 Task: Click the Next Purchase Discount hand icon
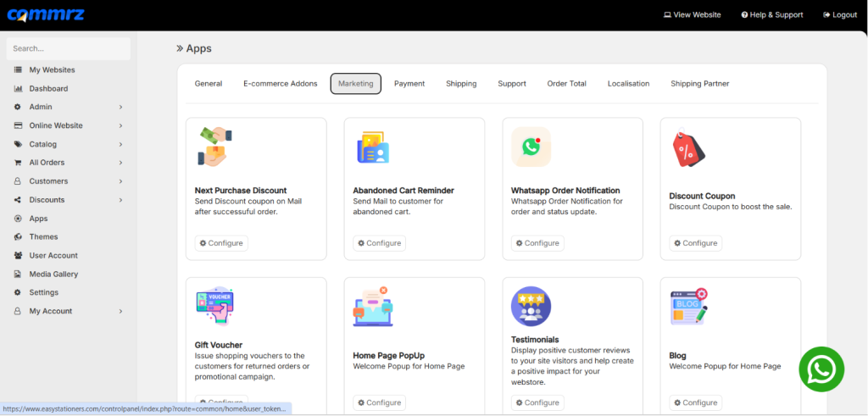214,147
